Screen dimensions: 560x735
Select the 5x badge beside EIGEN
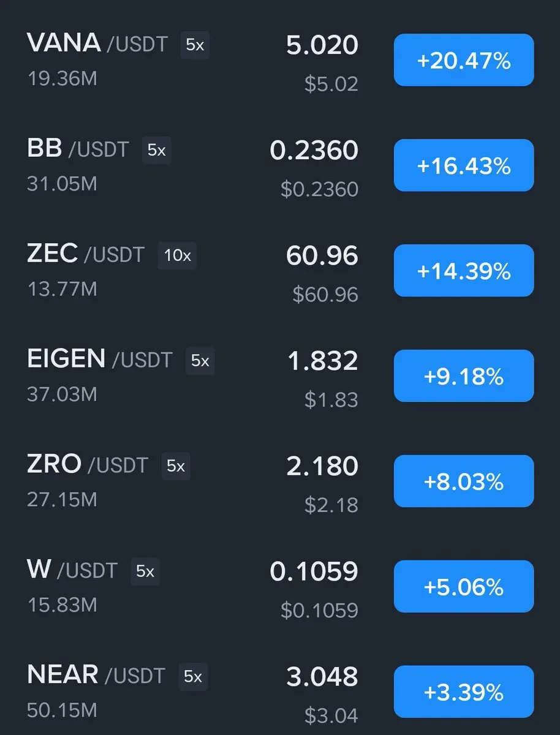(x=200, y=361)
